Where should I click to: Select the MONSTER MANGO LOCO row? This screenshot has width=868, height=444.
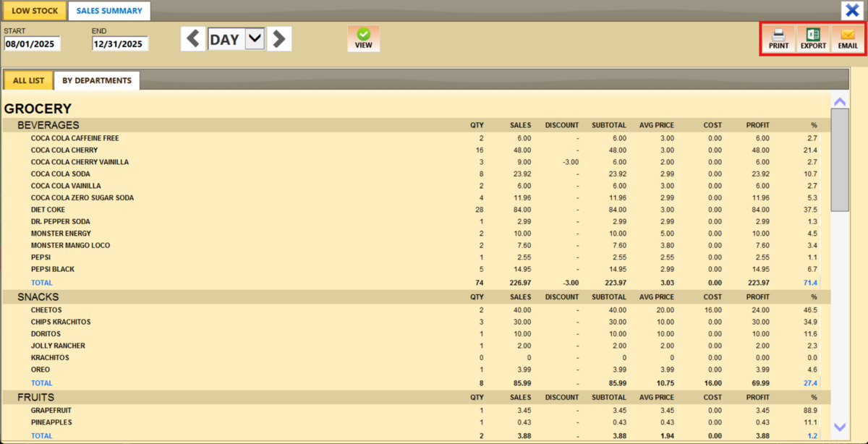pos(416,245)
